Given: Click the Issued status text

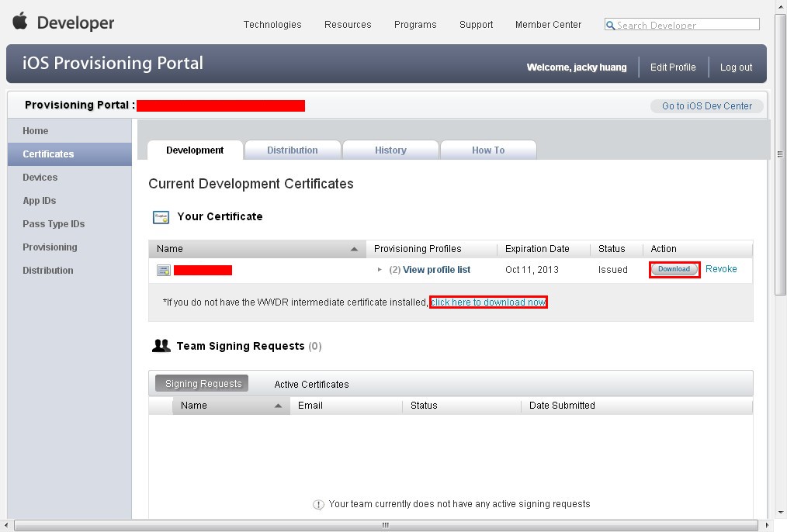Looking at the screenshot, I should (x=613, y=270).
